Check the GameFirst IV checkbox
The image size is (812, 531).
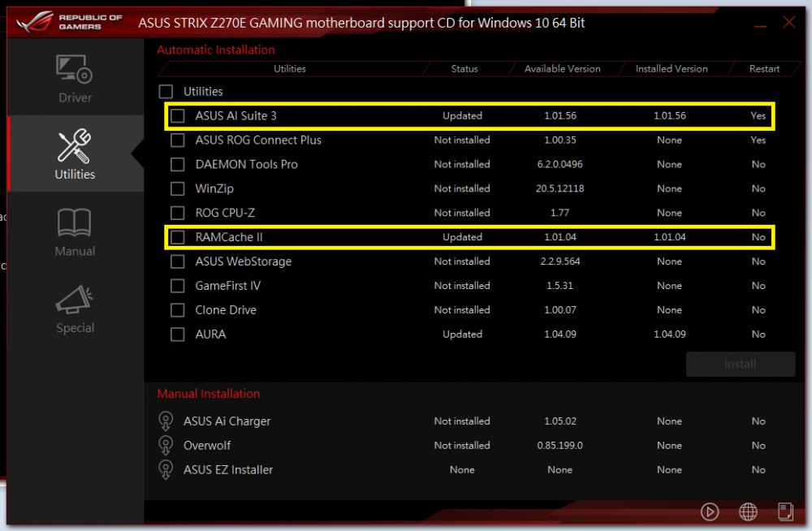tap(178, 286)
